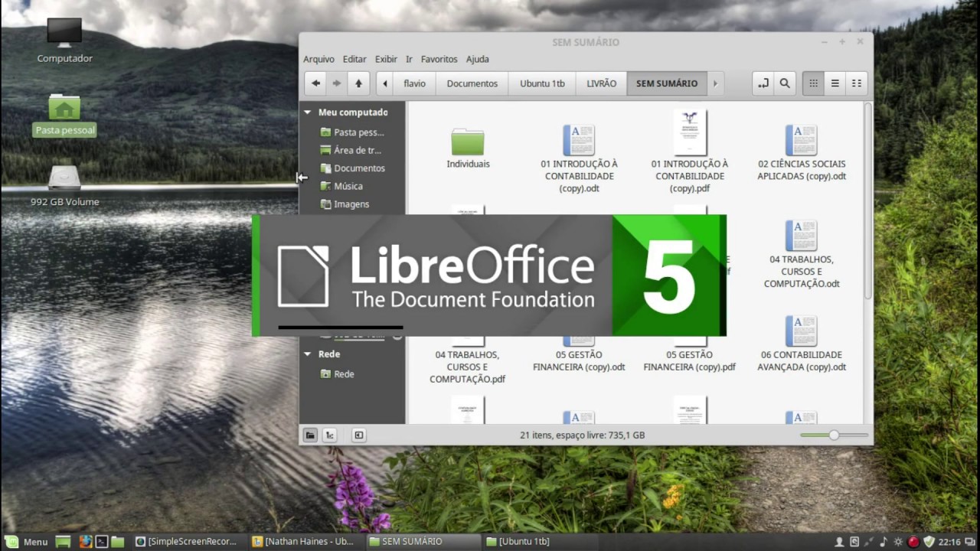Select 06 CONTABILIDADE AVANÇADA (copy).odt file icon
The height and width of the screenshot is (551, 980).
802,331
